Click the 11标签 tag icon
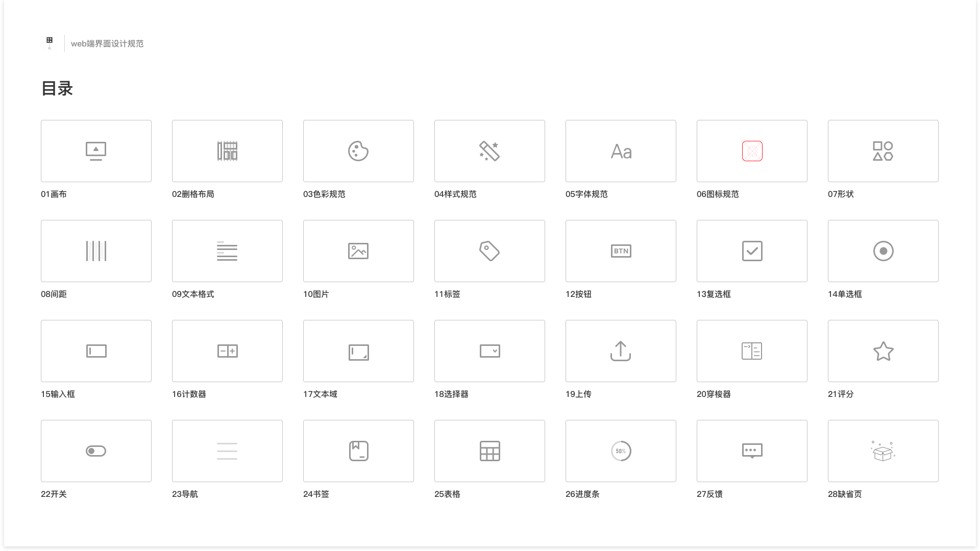Image resolution: width=980 pixels, height=551 pixels. tap(489, 251)
